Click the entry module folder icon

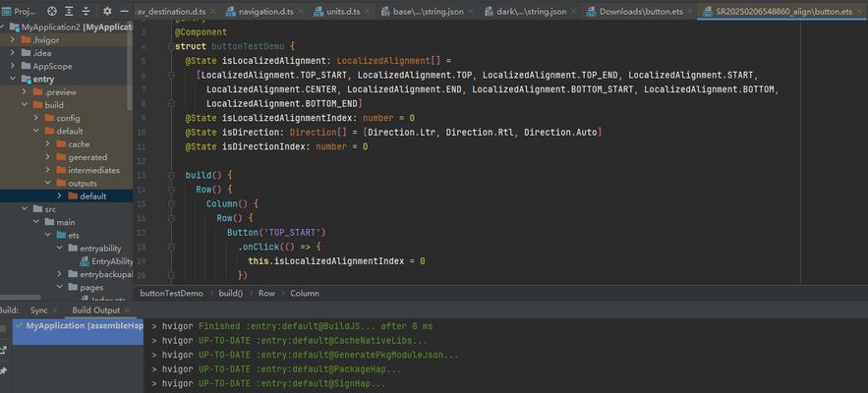pos(26,80)
